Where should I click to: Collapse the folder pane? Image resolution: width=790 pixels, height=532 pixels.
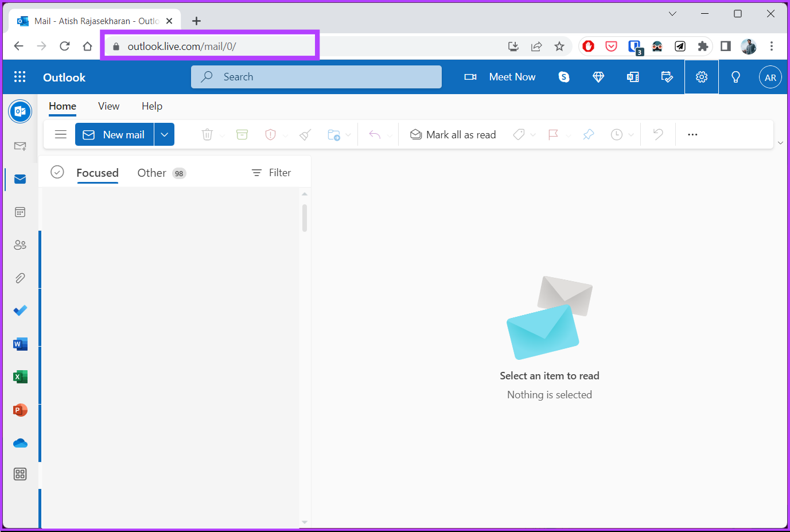point(60,134)
